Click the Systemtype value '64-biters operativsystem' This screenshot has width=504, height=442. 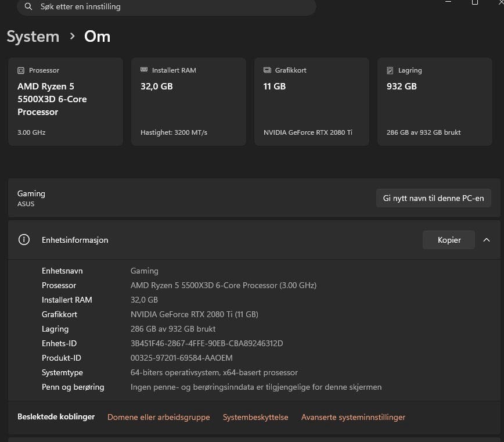214,372
